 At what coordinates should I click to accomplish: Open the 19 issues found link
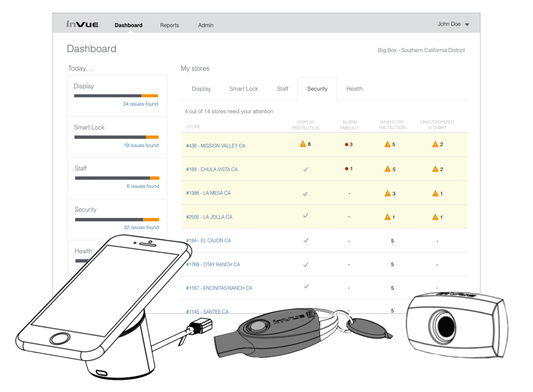[141, 145]
